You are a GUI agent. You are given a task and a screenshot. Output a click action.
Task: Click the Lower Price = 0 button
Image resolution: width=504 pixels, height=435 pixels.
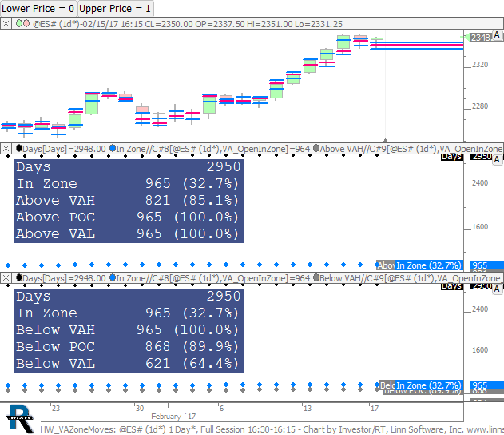(38, 8)
